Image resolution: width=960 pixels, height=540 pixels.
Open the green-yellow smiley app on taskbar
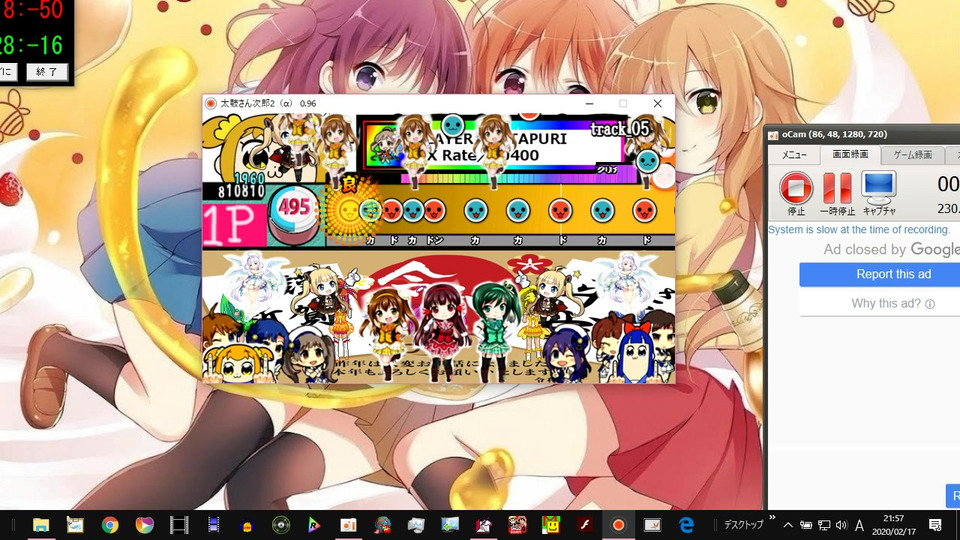551,525
